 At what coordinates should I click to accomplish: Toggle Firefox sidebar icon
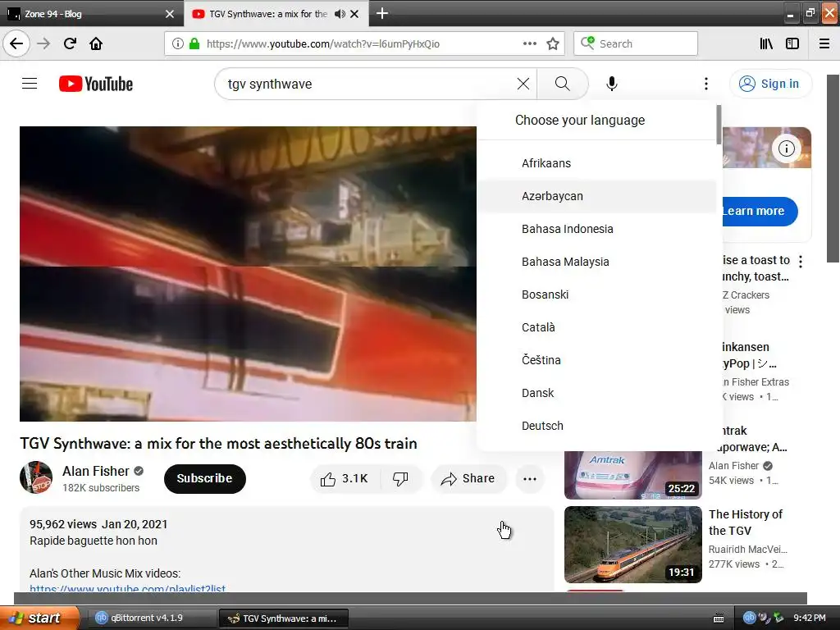coord(792,43)
